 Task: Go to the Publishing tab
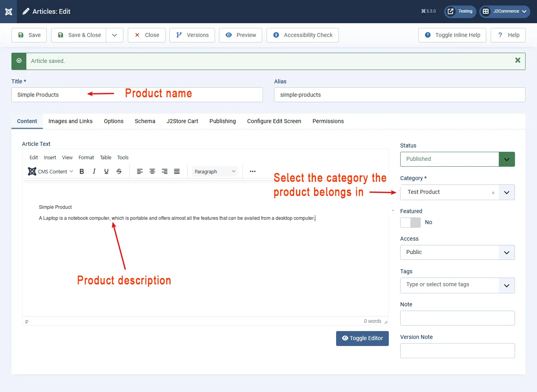pos(223,121)
